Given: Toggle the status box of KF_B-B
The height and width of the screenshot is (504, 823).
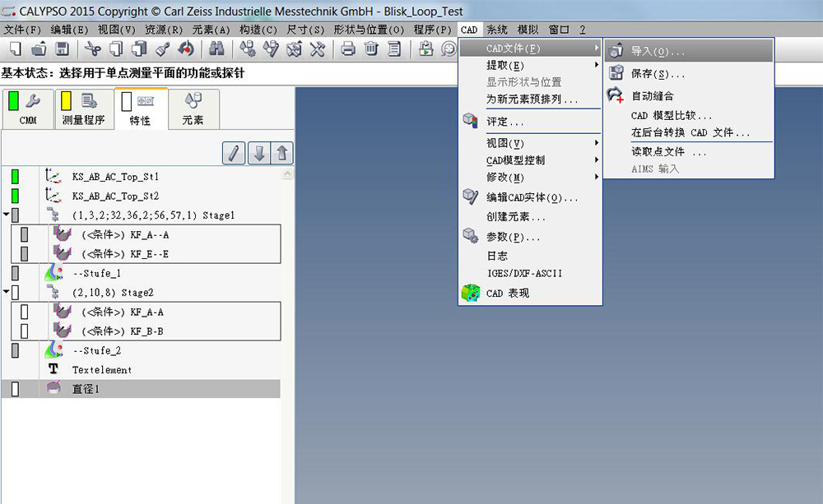Looking at the screenshot, I should click(x=24, y=331).
